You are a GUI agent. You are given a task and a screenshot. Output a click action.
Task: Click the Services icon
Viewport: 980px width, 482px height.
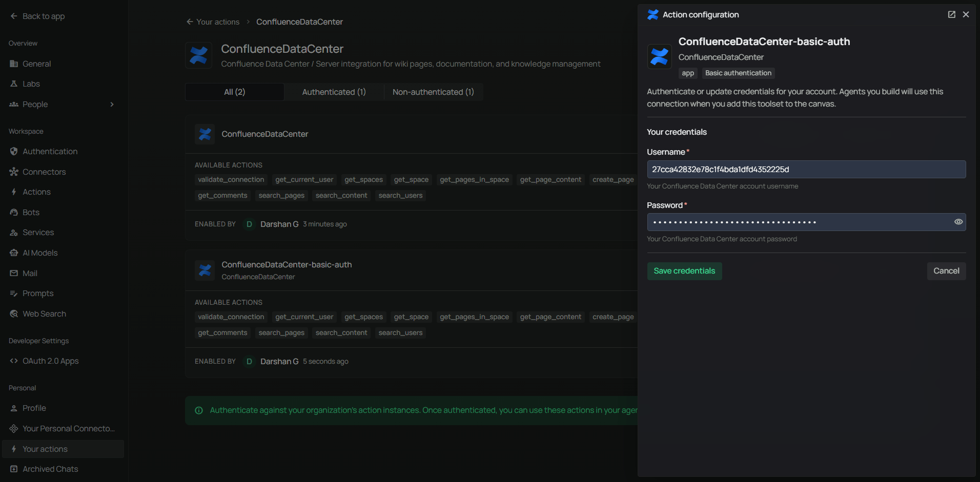pos(14,233)
